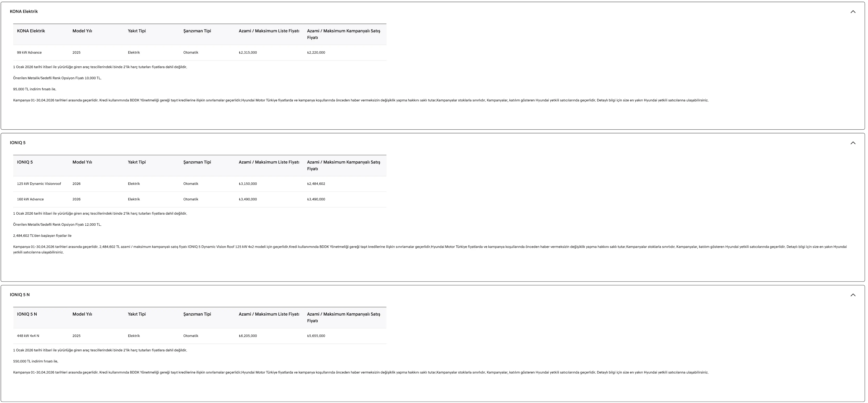Click the ₺3,150,000 list price
Image resolution: width=868 pixels, height=403 pixels.
pos(248,184)
